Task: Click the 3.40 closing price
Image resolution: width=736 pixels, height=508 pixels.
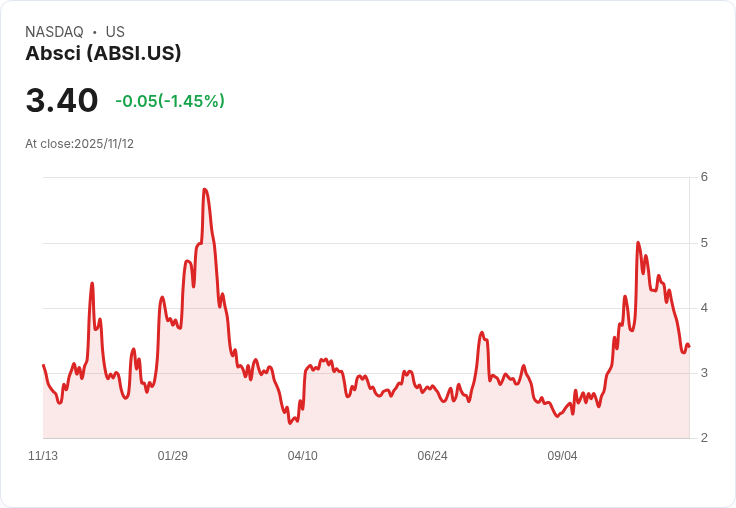Action: point(62,101)
